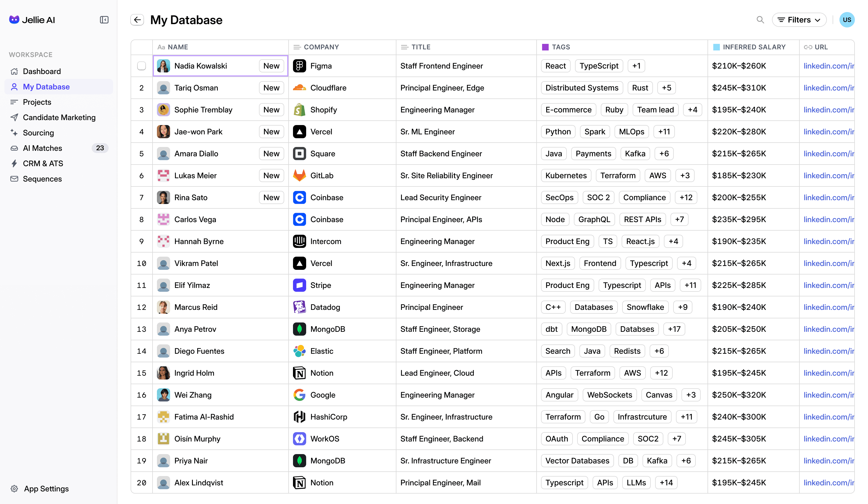Expand the +11 tags for Jae-won Park
The height and width of the screenshot is (504, 868).
664,132
